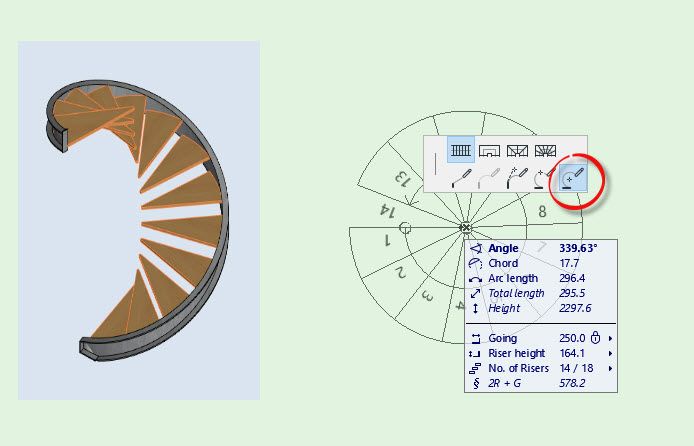Choose the landing segment icon in palette
Screen dimensions: 694x446
(x=489, y=150)
